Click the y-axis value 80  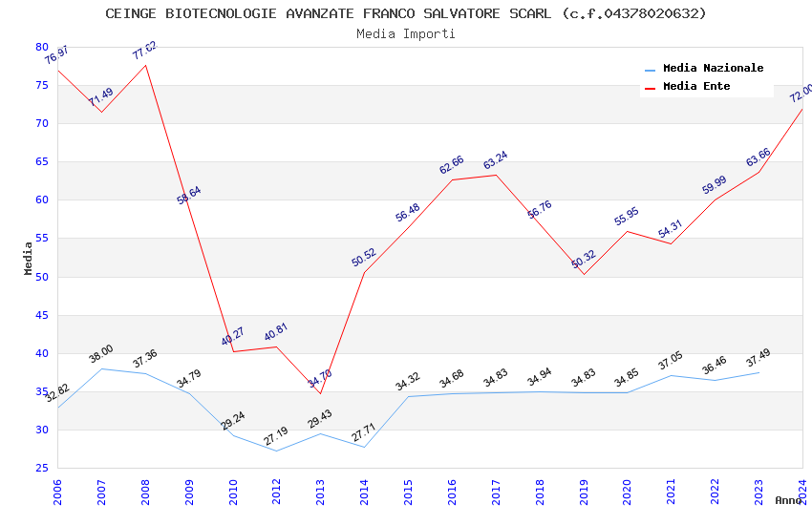[x=42, y=47]
